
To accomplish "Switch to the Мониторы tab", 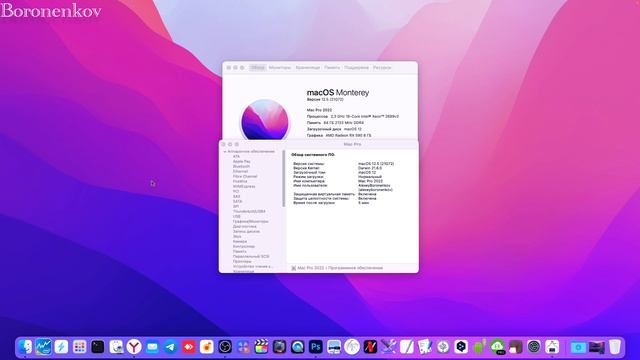I will click(x=280, y=68).
